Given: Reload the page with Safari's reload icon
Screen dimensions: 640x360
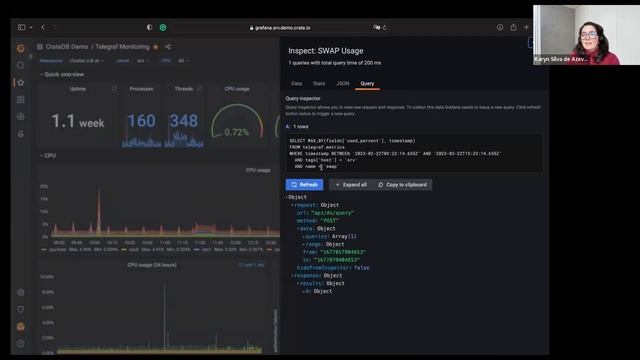Looking at the screenshot, I should coord(384,28).
